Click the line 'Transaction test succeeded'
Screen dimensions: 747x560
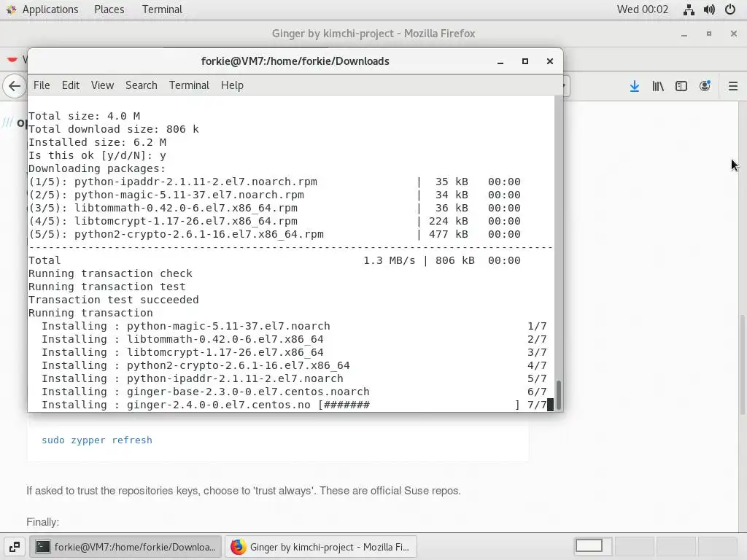(x=113, y=300)
